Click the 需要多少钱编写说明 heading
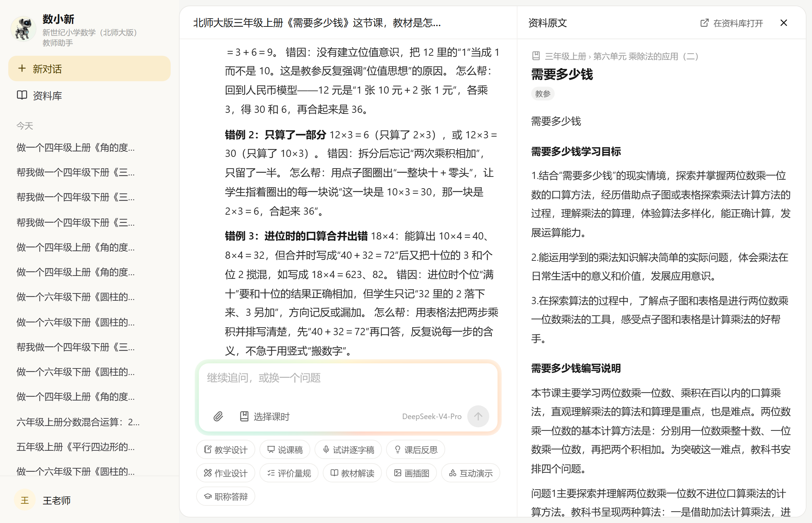 (x=576, y=368)
